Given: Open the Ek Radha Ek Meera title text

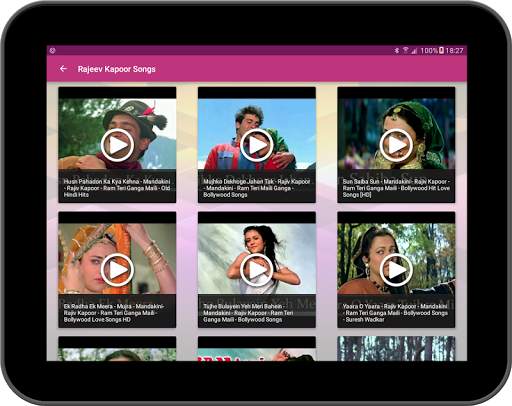Looking at the screenshot, I should click(x=115, y=313).
